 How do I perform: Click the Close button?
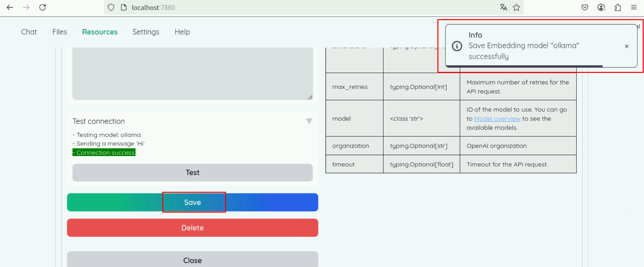pos(192,259)
